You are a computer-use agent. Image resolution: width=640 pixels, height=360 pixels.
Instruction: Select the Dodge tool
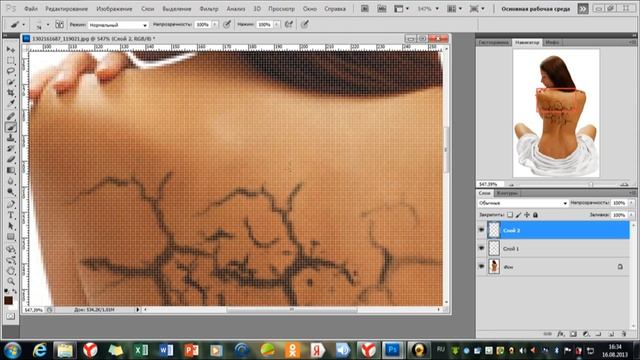pos(11,192)
